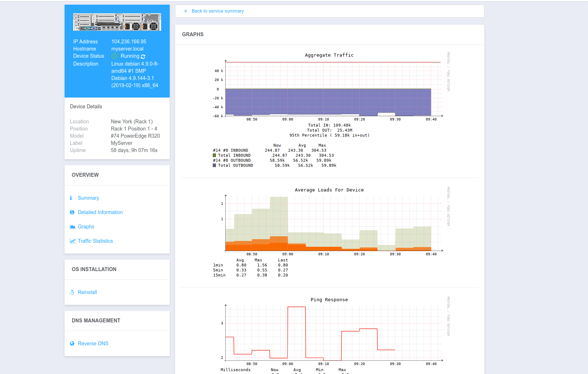This screenshot has height=374, width=588.
Task: Click the server rack image thumbnail
Action: 117,22
